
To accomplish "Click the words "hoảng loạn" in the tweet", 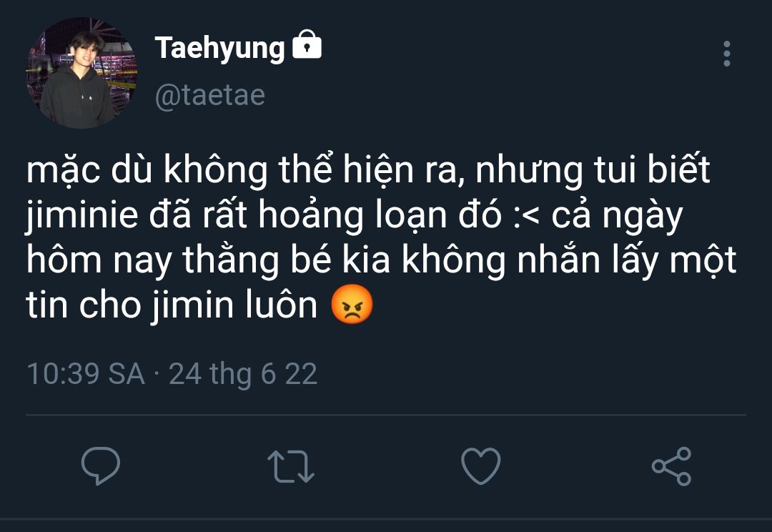I will coord(369,217).
